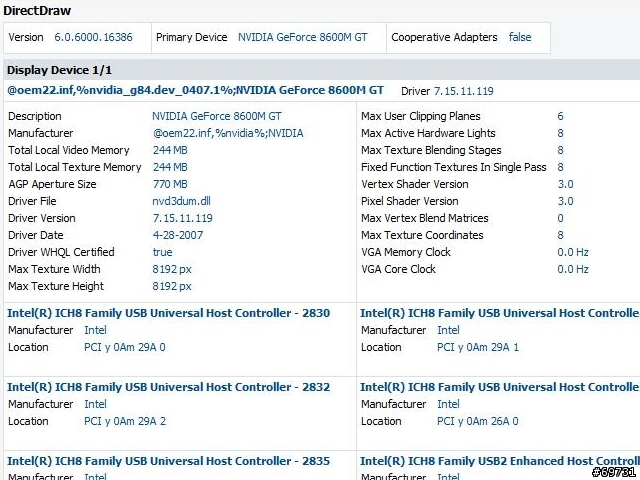
Task: Select Driver Version value 7.15.11.119 in the table
Action: 183,218
